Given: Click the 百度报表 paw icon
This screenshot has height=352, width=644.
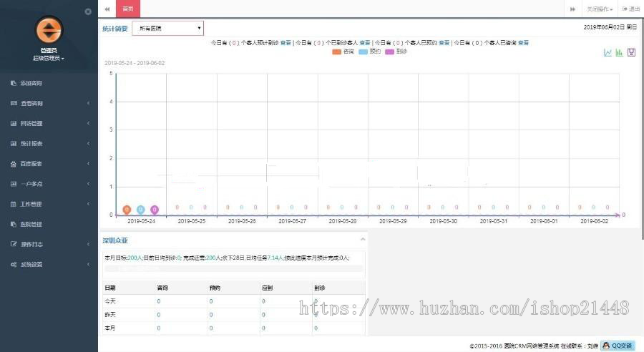Looking at the screenshot, I should coord(14,163).
